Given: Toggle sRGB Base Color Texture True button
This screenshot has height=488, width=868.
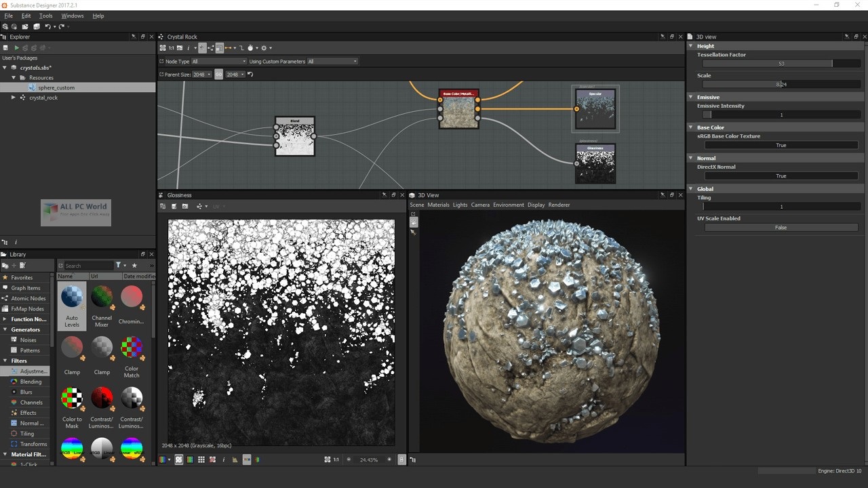Looking at the screenshot, I should (x=781, y=145).
